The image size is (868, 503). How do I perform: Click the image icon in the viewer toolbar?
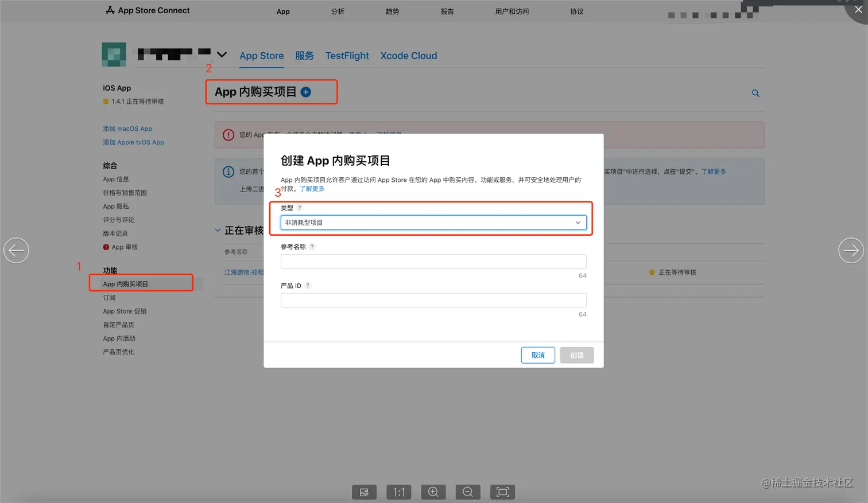tap(364, 492)
